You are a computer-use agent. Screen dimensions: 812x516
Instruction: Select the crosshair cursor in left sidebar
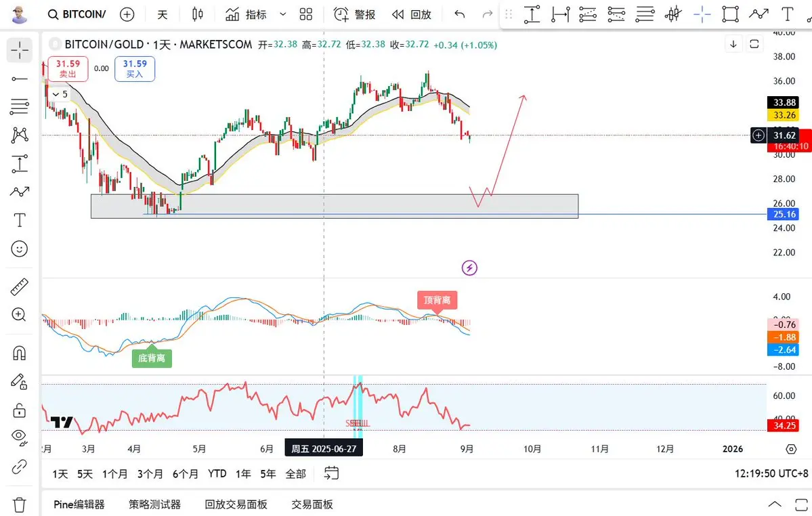(20, 50)
